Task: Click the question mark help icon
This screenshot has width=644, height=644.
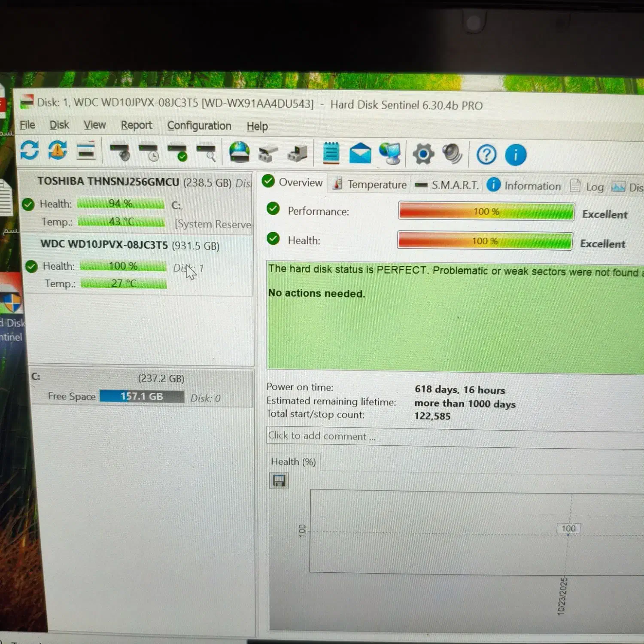Action: 486,155
